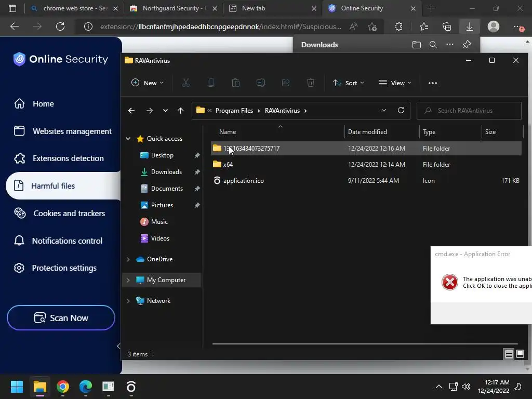532x399 pixels.
Task: Open Downloads in Quick access
Action: (x=166, y=171)
